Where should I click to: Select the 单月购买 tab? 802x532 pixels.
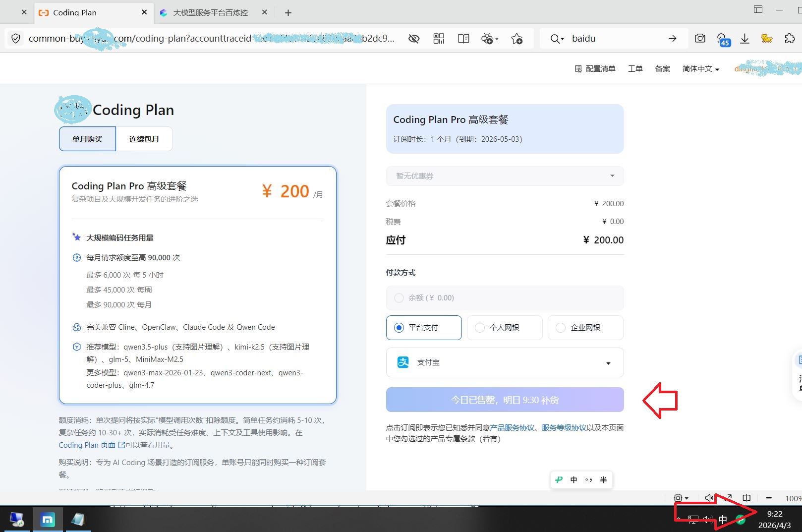[87, 139]
